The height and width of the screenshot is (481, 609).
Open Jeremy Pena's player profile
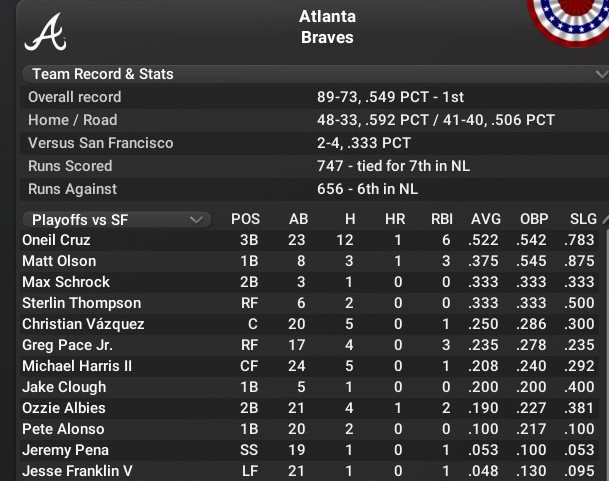pyautogui.click(x=65, y=450)
